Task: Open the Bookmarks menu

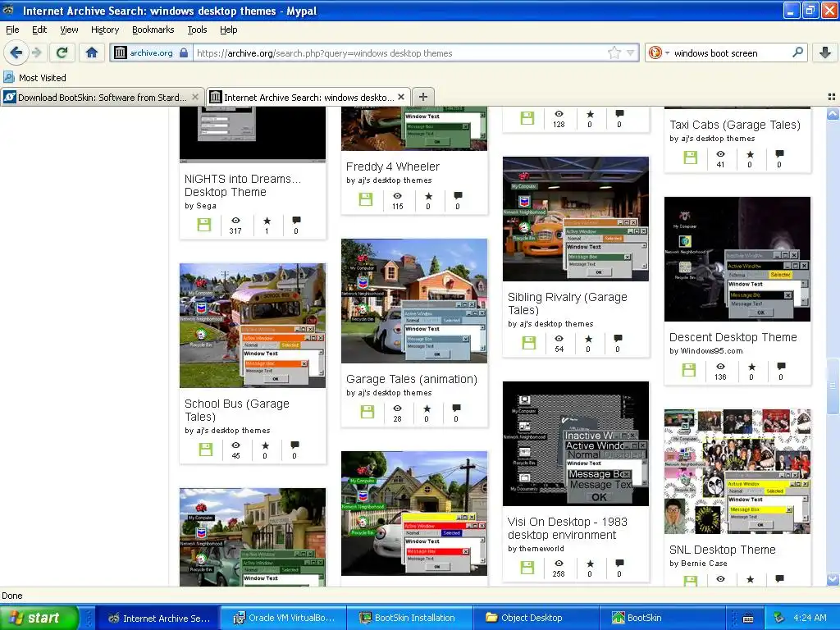Action: tap(153, 30)
